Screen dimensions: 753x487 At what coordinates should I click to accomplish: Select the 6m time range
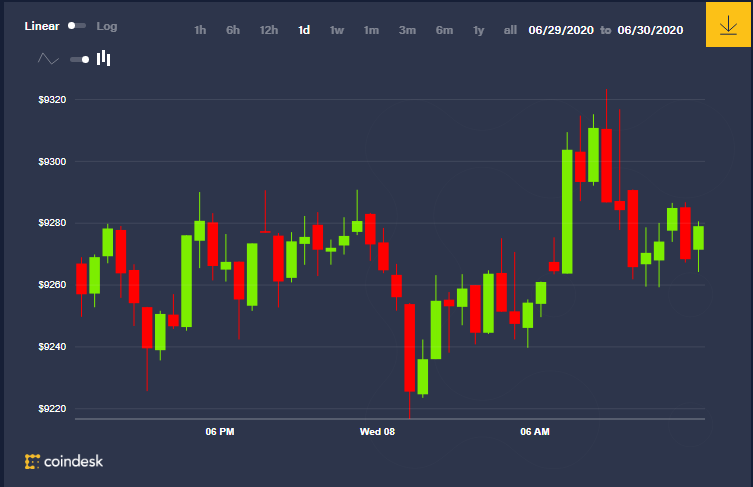coord(444,30)
